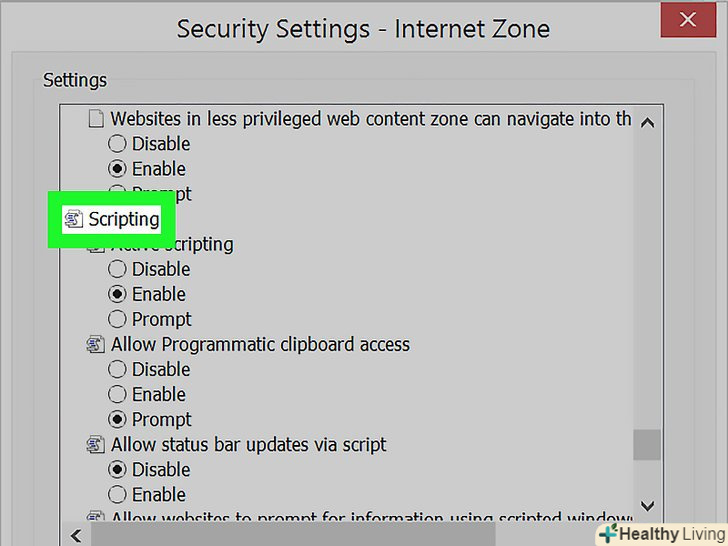Select Disable for status bar updates via script
The image size is (728, 546).
pos(117,470)
